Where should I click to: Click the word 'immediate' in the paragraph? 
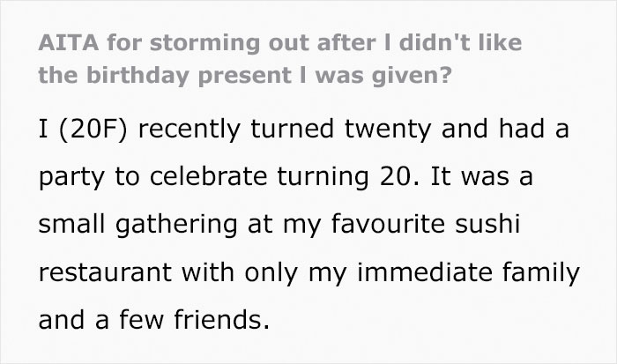point(425,272)
